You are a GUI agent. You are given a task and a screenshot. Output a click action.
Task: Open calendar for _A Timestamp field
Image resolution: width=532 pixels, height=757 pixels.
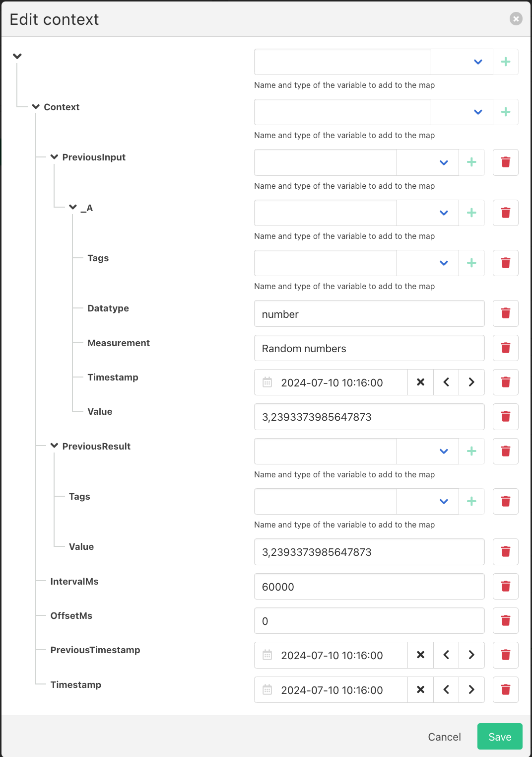[267, 382]
